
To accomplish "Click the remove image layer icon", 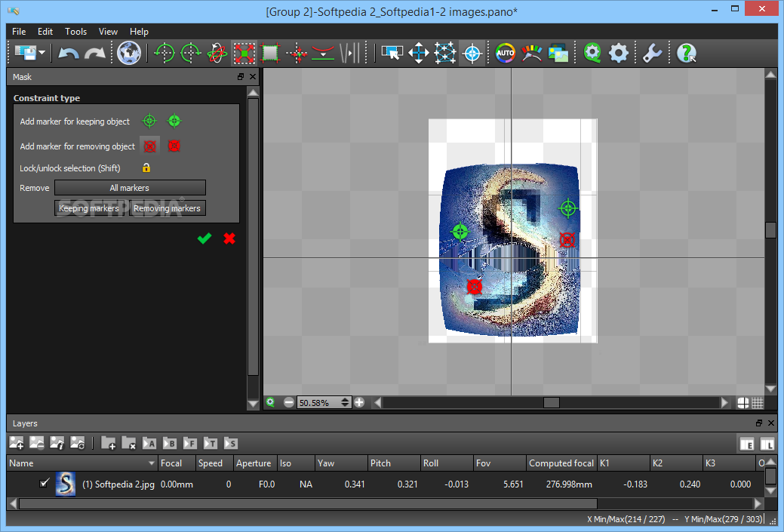I will coord(36,443).
